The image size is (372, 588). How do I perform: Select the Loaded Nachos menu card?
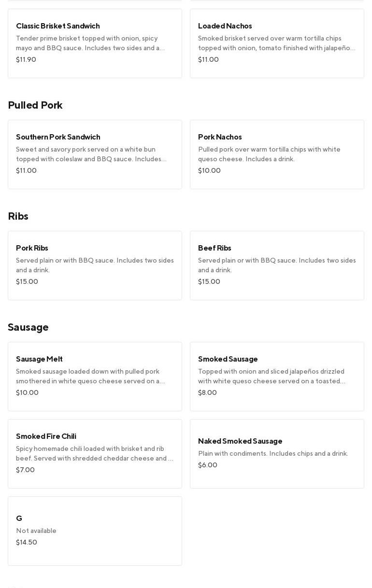[277, 43]
